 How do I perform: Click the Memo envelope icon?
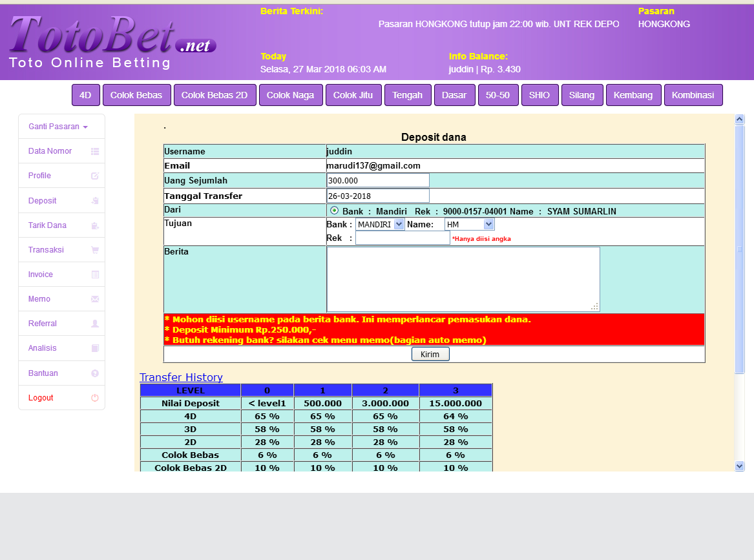(x=95, y=299)
